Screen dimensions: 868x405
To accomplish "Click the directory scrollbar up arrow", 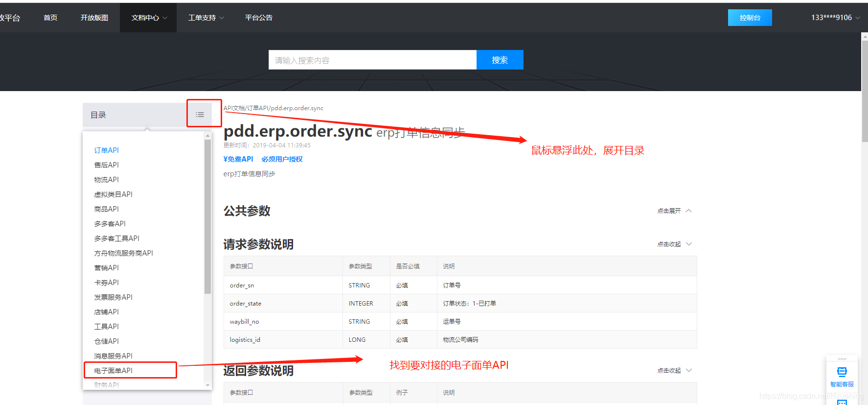I will point(207,136).
